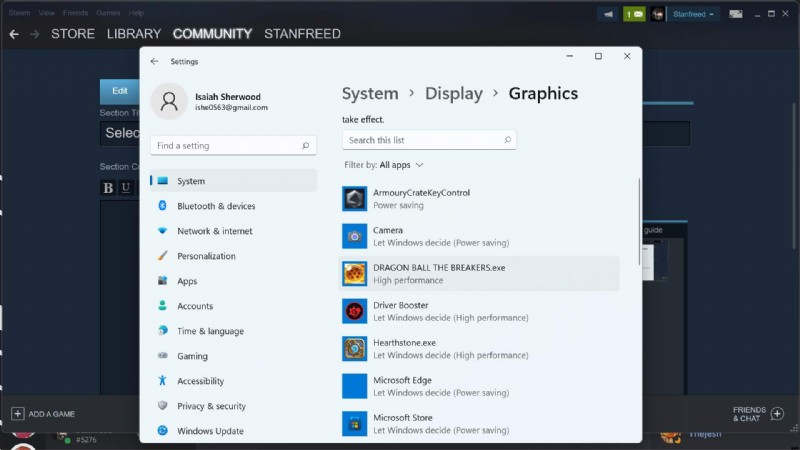
Task: Open the Steam STORE tab
Action: (x=73, y=34)
